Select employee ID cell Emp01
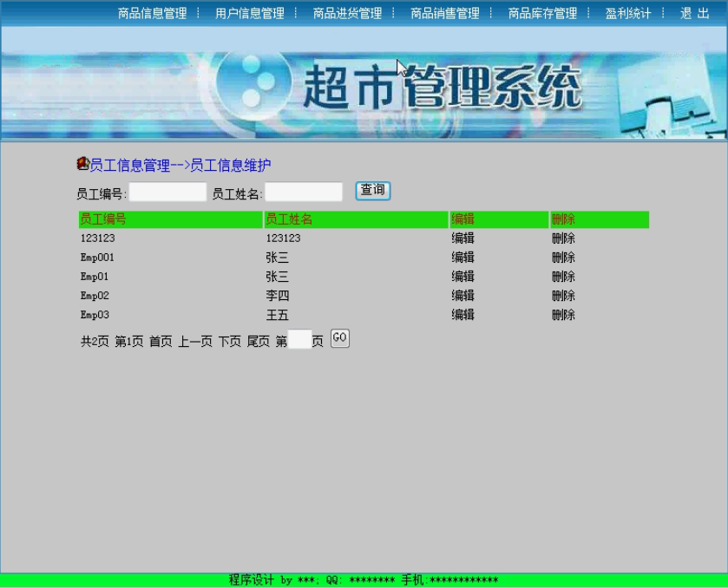 [95, 277]
